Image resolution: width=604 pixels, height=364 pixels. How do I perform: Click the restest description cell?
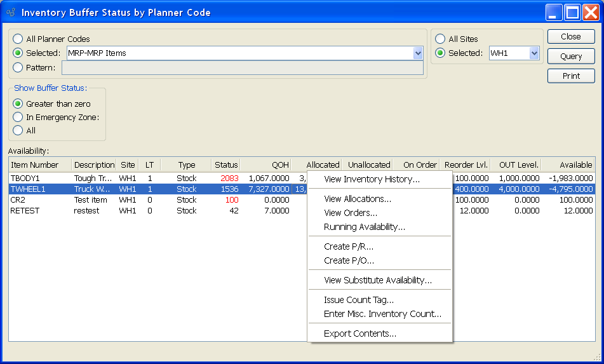tap(86, 211)
